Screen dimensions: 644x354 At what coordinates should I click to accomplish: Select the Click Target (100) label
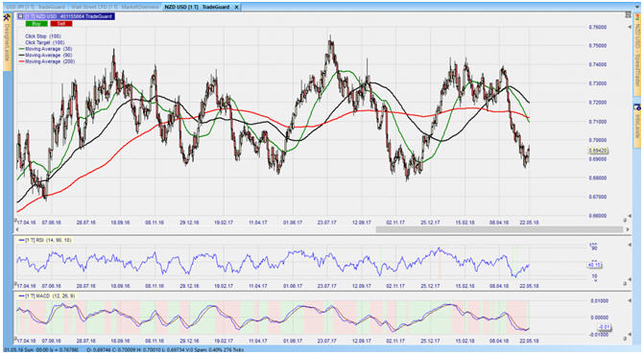[x=45, y=42]
